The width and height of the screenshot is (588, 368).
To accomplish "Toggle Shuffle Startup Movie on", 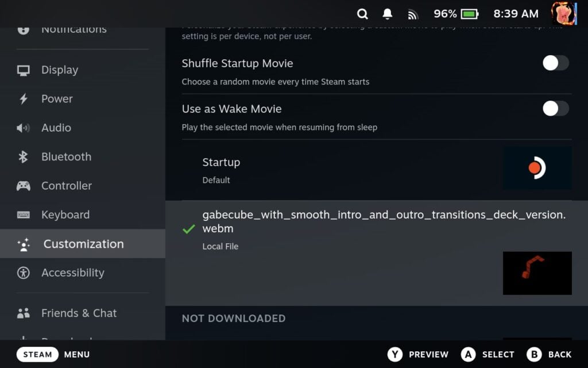I will pos(554,63).
